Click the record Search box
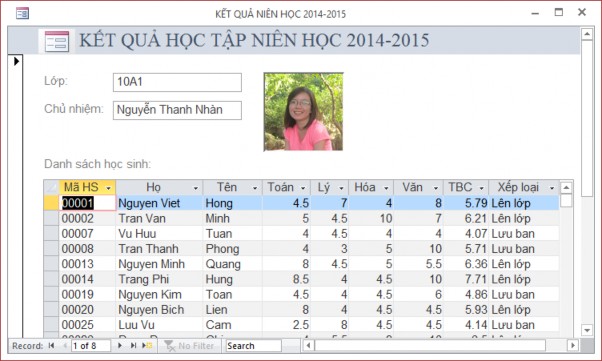 click(253, 346)
